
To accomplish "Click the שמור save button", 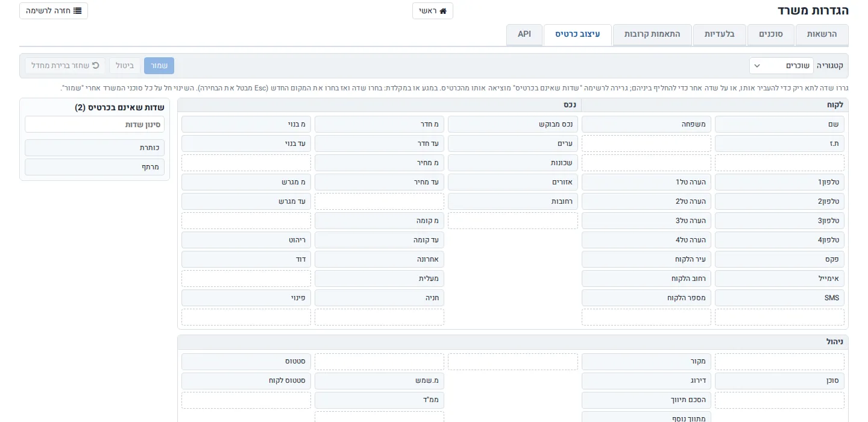I will point(159,66).
